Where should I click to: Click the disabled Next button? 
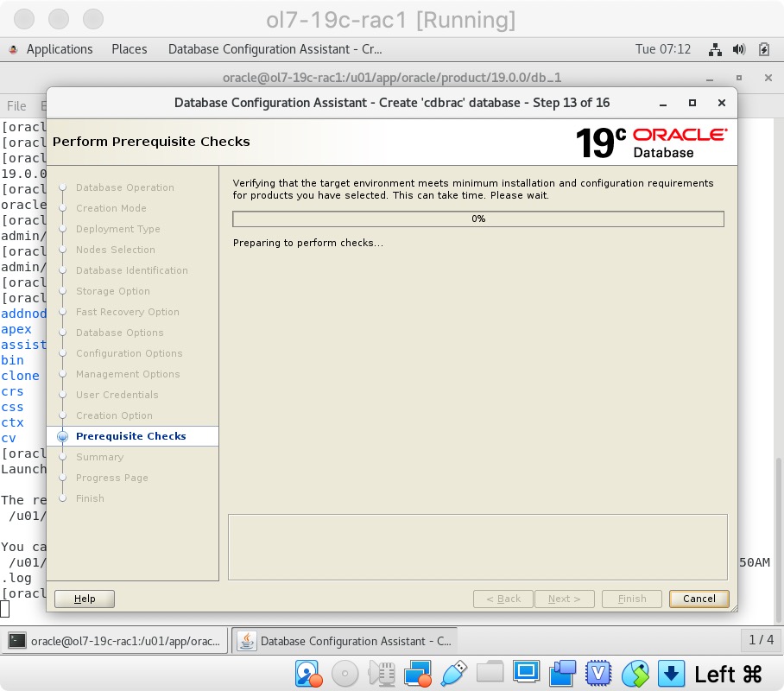(x=564, y=599)
